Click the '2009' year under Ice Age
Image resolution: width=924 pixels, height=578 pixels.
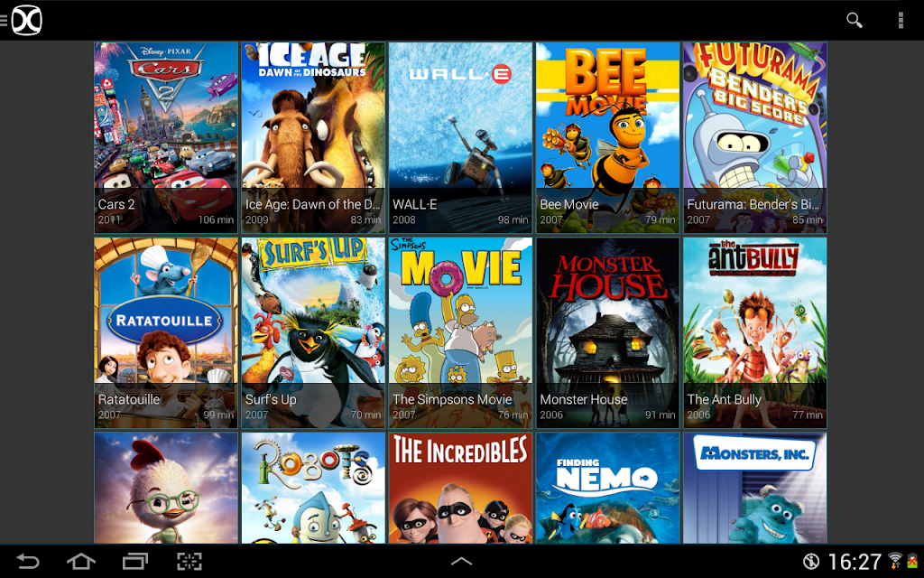pyautogui.click(x=257, y=220)
